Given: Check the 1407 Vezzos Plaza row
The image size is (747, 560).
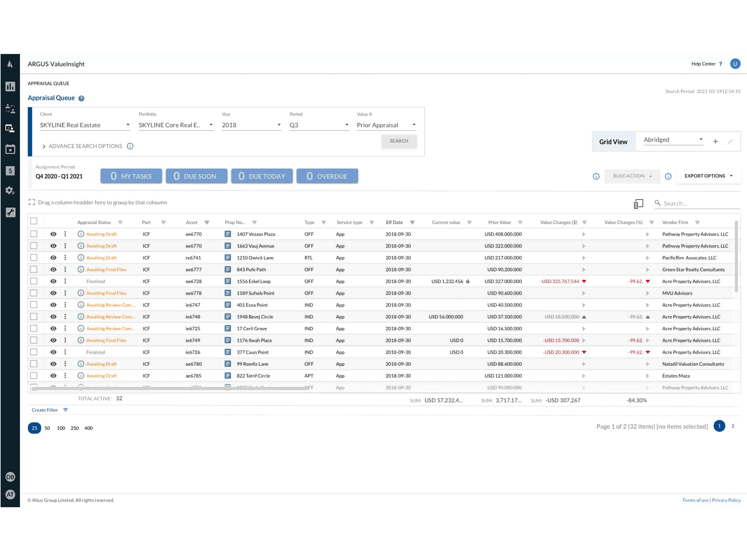Looking at the screenshot, I should coord(34,234).
